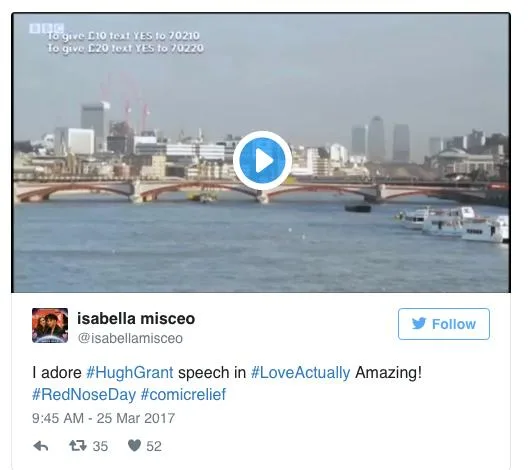
Task: Click the @isabellamisceo handle
Action: point(130,338)
